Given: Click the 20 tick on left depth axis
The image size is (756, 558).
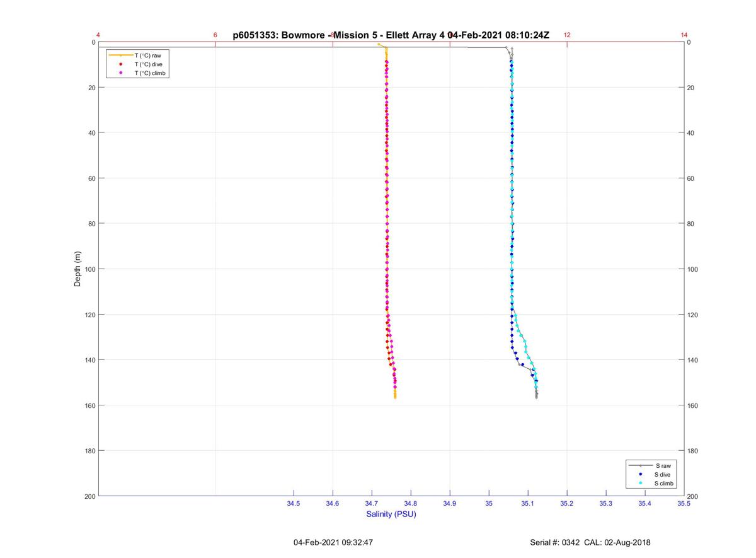Looking at the screenshot, I should pos(91,88).
